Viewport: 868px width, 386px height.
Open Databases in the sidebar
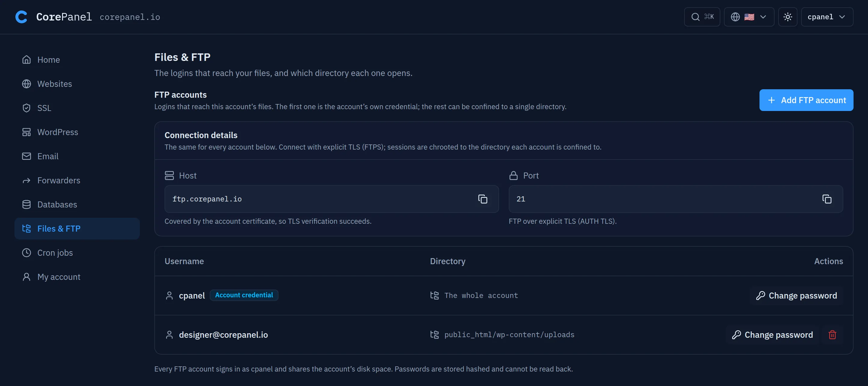[x=77, y=205]
